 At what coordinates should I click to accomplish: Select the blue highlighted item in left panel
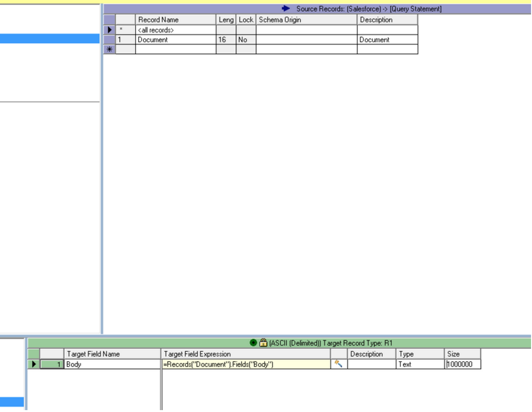click(49, 38)
